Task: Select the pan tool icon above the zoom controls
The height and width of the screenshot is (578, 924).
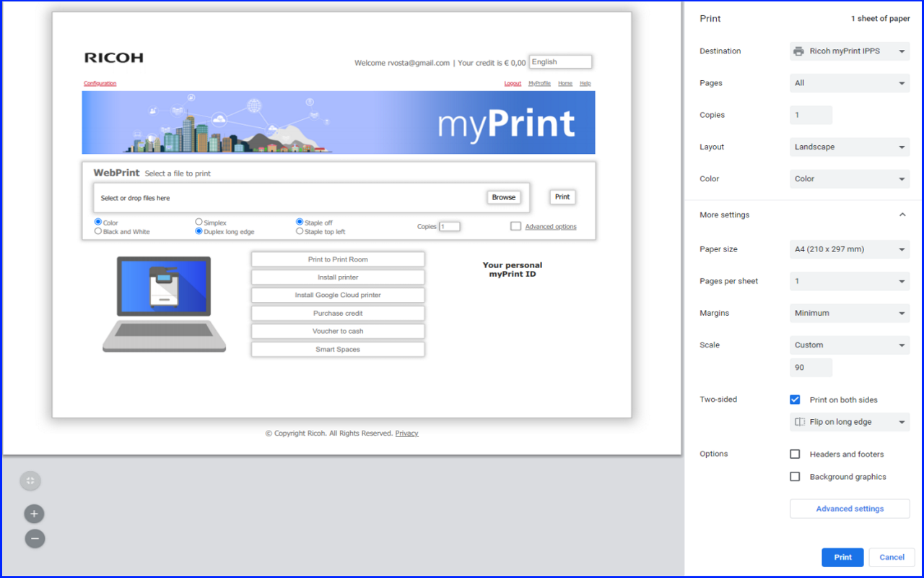Action: pos(30,480)
